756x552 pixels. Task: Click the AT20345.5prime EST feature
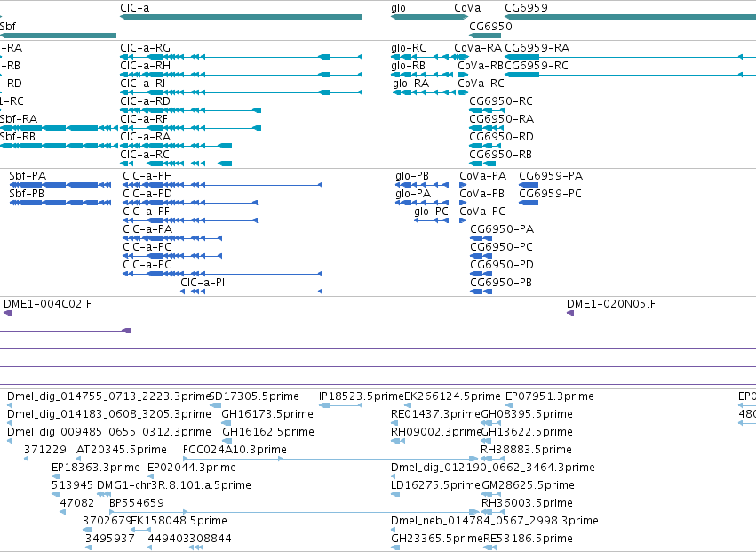point(79,459)
